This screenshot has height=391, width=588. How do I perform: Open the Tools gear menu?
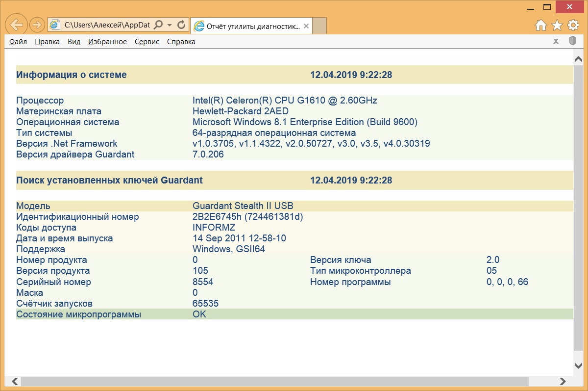click(573, 26)
